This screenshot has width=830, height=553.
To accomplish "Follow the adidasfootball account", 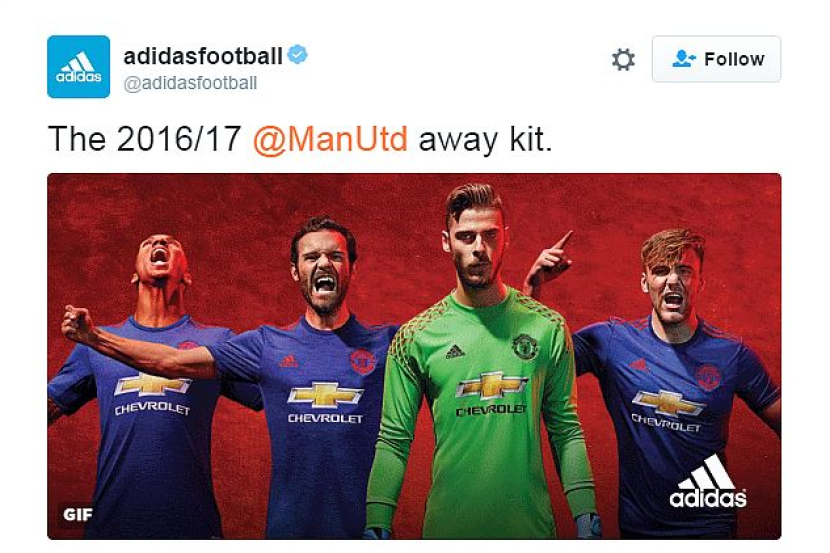I will click(x=716, y=59).
